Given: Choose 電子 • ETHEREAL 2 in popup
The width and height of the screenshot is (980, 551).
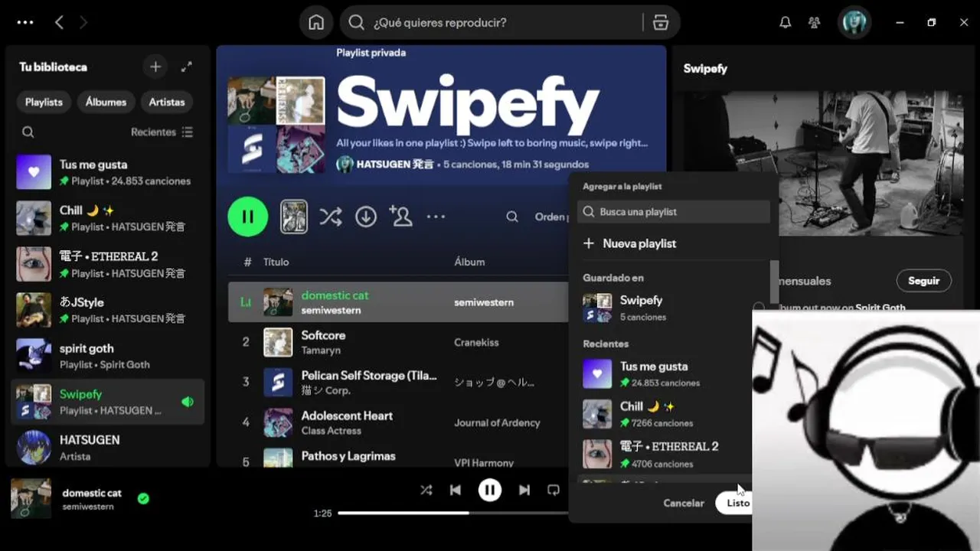Looking at the screenshot, I should (x=665, y=454).
